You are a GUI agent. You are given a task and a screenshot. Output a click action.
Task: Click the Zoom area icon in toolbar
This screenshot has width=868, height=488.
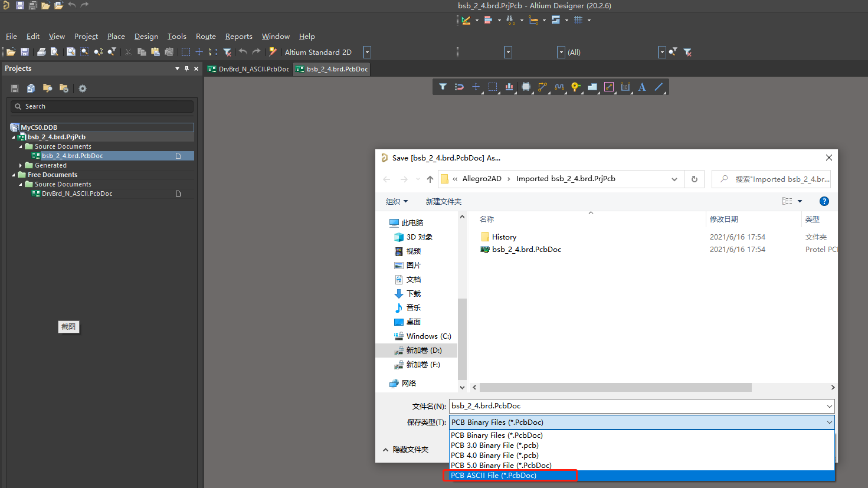[x=84, y=52]
